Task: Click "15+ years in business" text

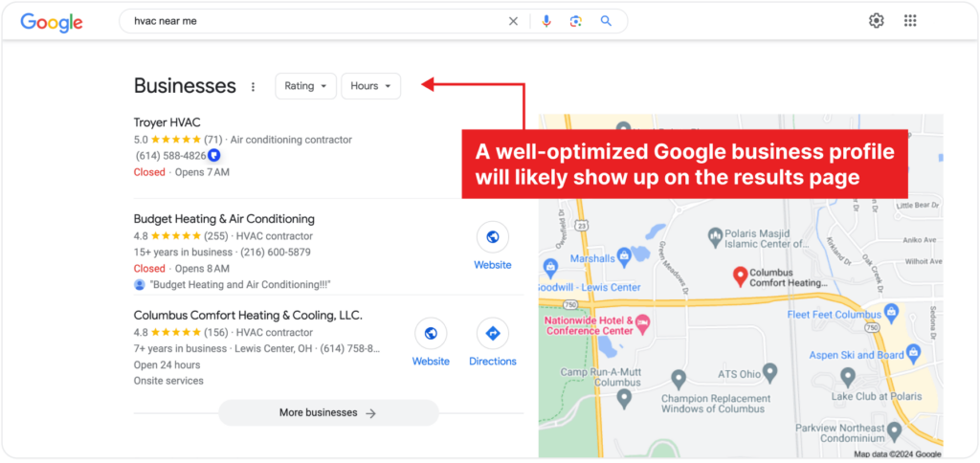Action: click(183, 253)
